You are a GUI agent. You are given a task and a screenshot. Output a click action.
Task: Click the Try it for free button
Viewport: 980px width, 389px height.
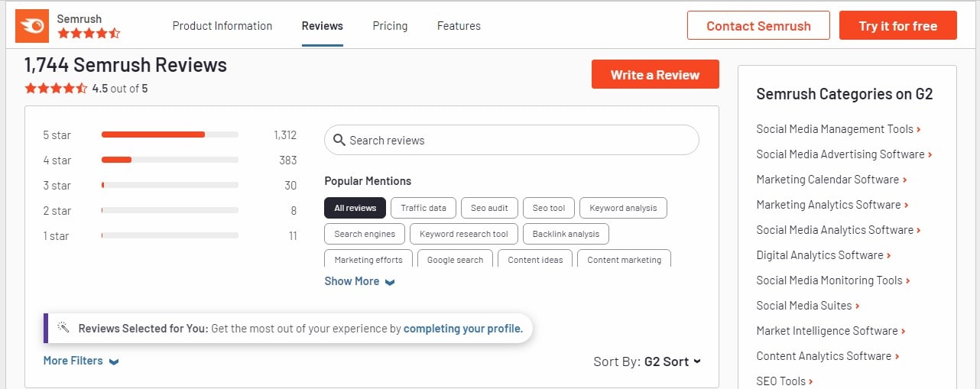point(898,25)
